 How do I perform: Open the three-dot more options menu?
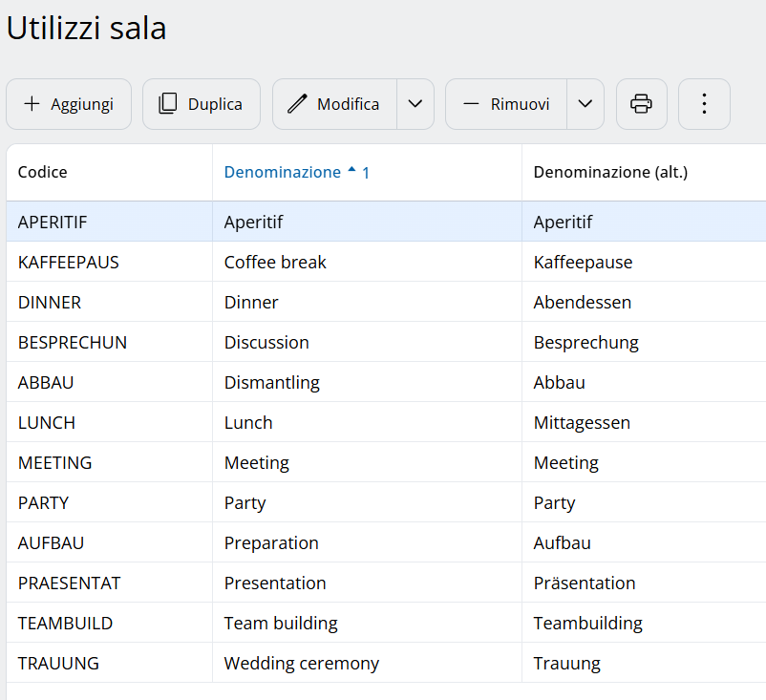pos(704,104)
